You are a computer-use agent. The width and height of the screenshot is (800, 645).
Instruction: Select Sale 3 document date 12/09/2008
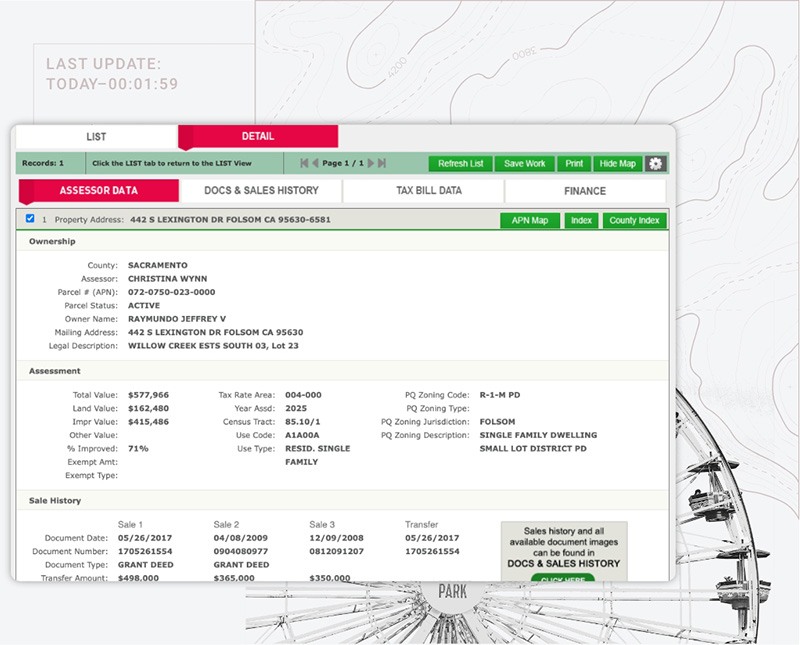pos(336,538)
